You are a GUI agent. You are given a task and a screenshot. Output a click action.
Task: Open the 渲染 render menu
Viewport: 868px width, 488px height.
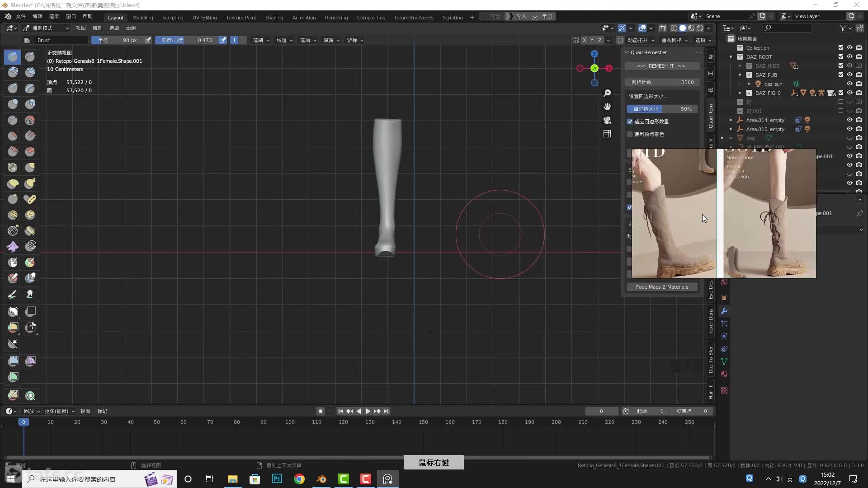[x=54, y=16]
